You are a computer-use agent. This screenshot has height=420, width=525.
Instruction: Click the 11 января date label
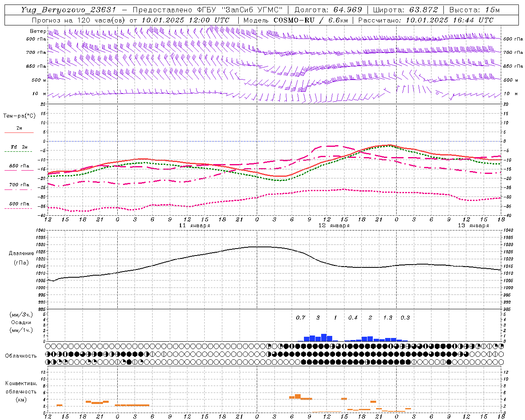tap(194, 226)
